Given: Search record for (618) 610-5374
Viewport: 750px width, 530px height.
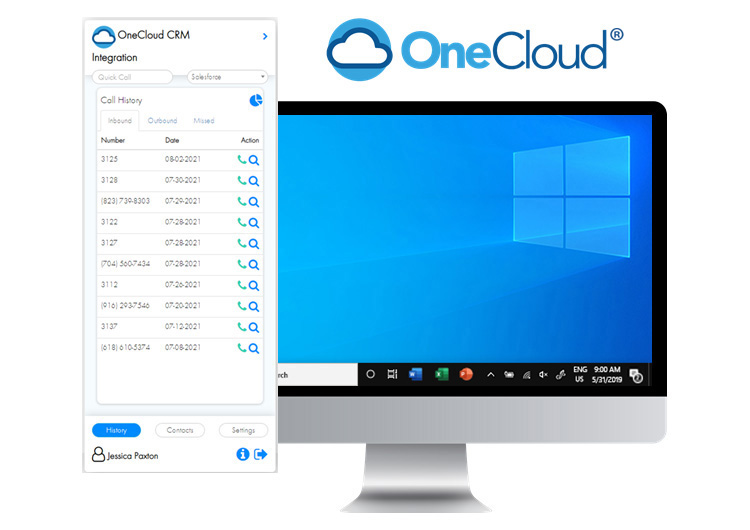Looking at the screenshot, I should (x=254, y=349).
